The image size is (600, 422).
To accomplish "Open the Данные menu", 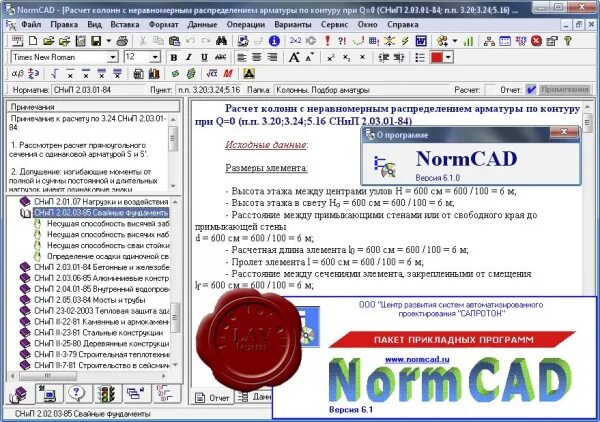I will click(x=202, y=24).
